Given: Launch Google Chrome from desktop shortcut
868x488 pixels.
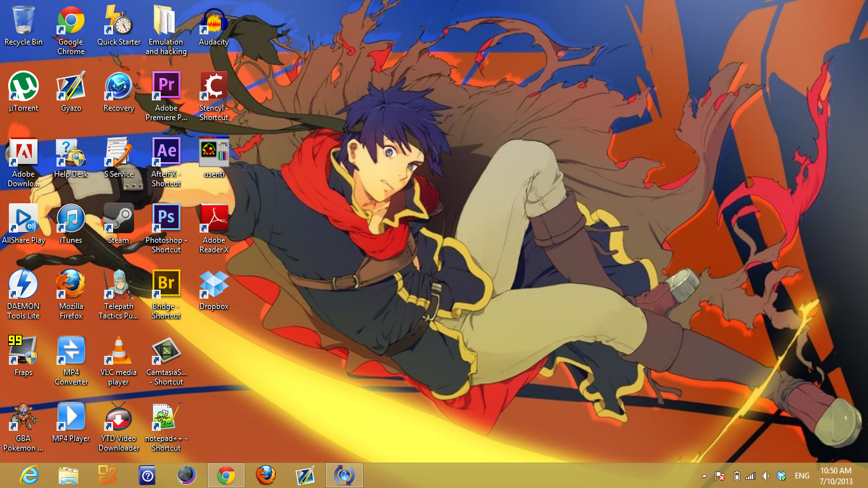Looking at the screenshot, I should (x=71, y=30).
